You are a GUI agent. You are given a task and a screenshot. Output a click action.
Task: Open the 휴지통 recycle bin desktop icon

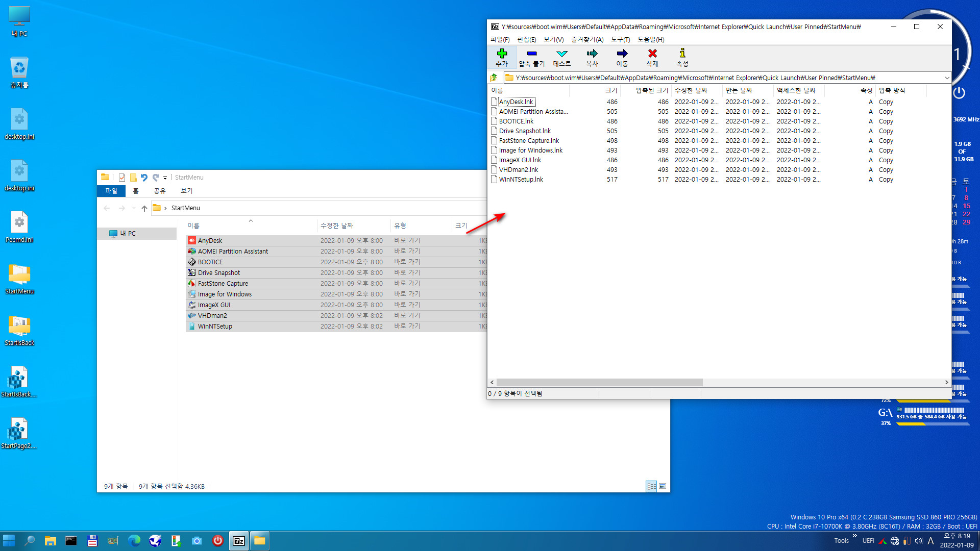[x=19, y=73]
